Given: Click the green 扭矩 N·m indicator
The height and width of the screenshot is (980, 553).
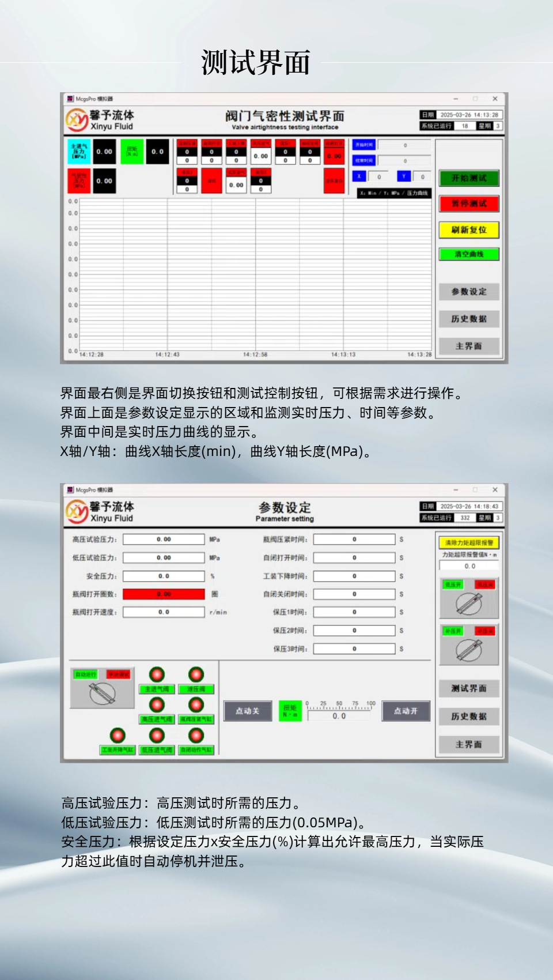Looking at the screenshot, I should pos(290,711).
